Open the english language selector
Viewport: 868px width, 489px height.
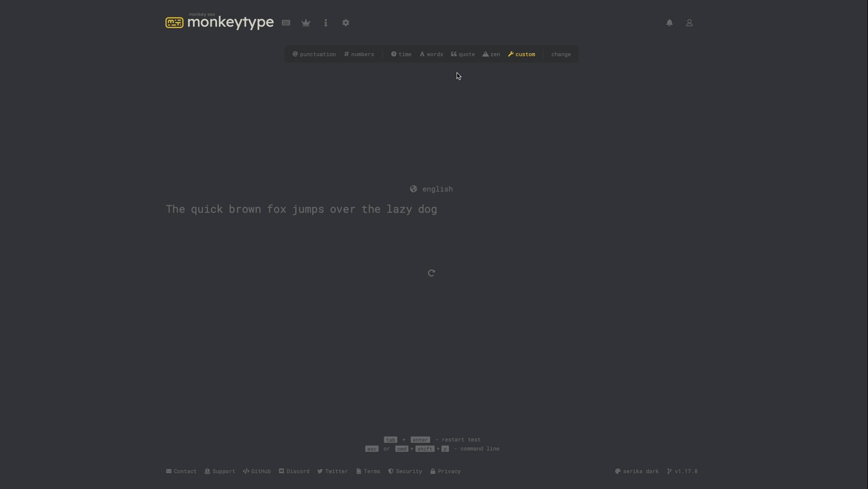point(431,189)
